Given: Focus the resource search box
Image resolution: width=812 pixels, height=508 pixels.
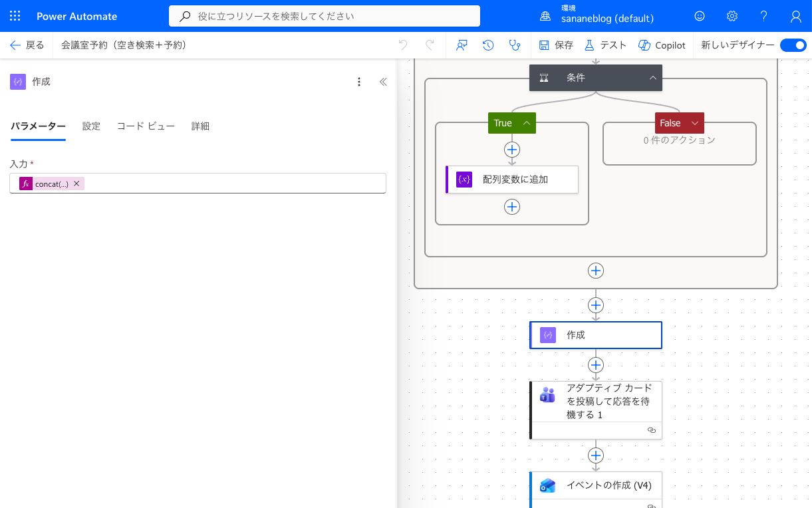Looking at the screenshot, I should (325, 16).
